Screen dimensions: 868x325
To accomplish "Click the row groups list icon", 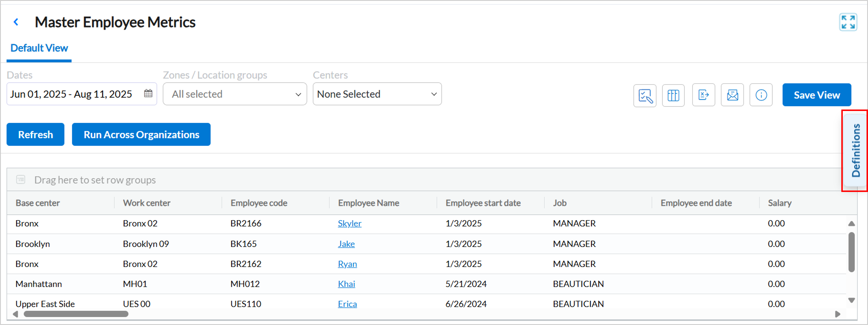I will tap(21, 180).
